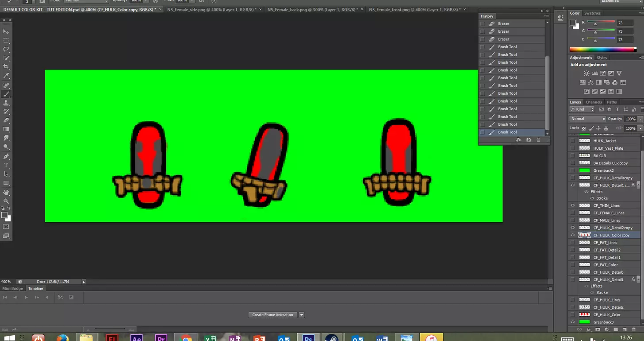This screenshot has height=341, width=644.
Task: Show the HULK_Jacket layer
Action: [x=573, y=141]
